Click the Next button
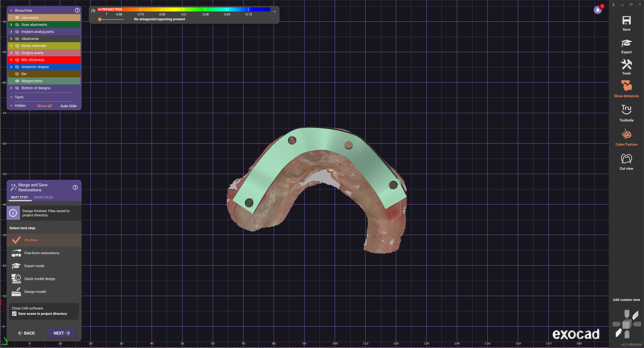The width and height of the screenshot is (644, 348). (x=61, y=333)
